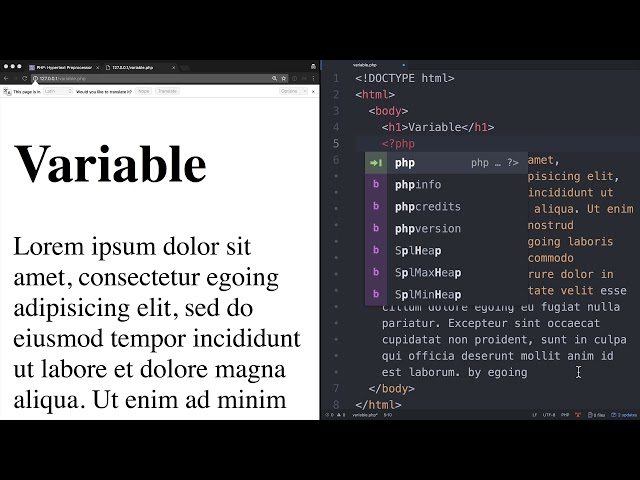Click the b icon beside SplMinHeap
The width and height of the screenshot is (640, 480).
376,295
